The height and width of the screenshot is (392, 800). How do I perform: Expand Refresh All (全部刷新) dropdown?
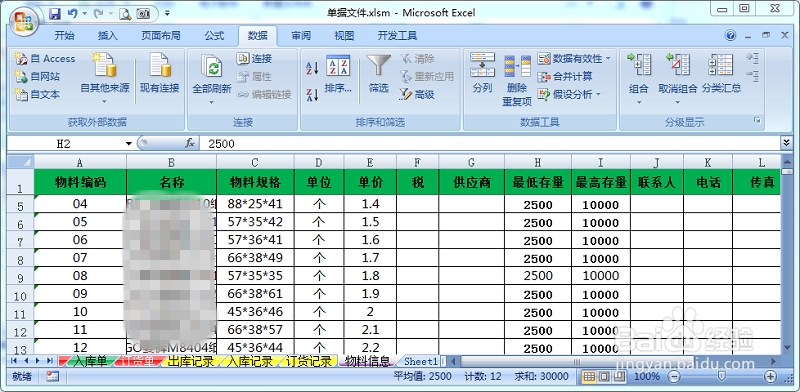click(x=211, y=102)
